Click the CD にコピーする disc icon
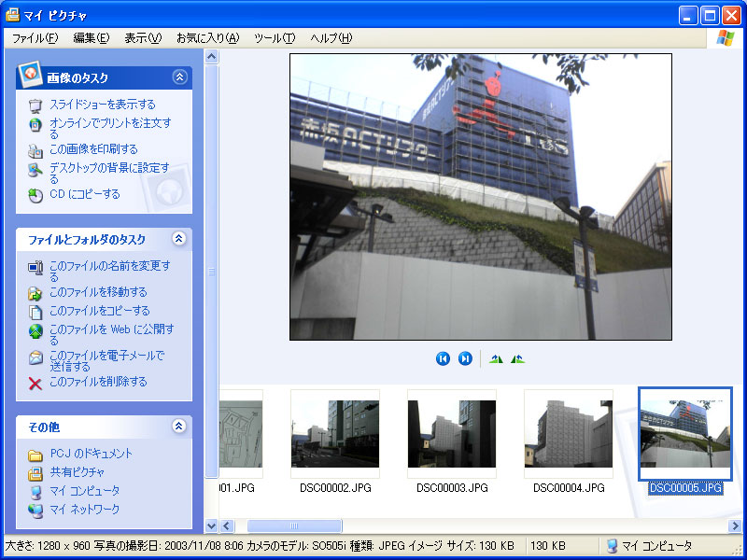 tap(35, 195)
